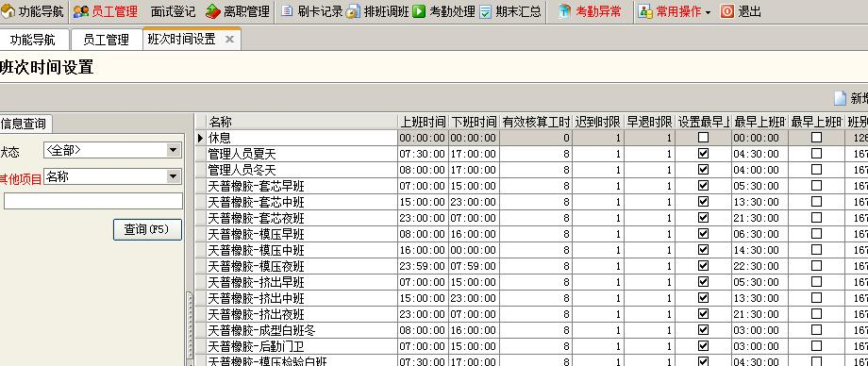Toggle 设置最早上班 checkbox for 管理人员冬天
Viewport: 868px width, 366px height.
[703, 170]
